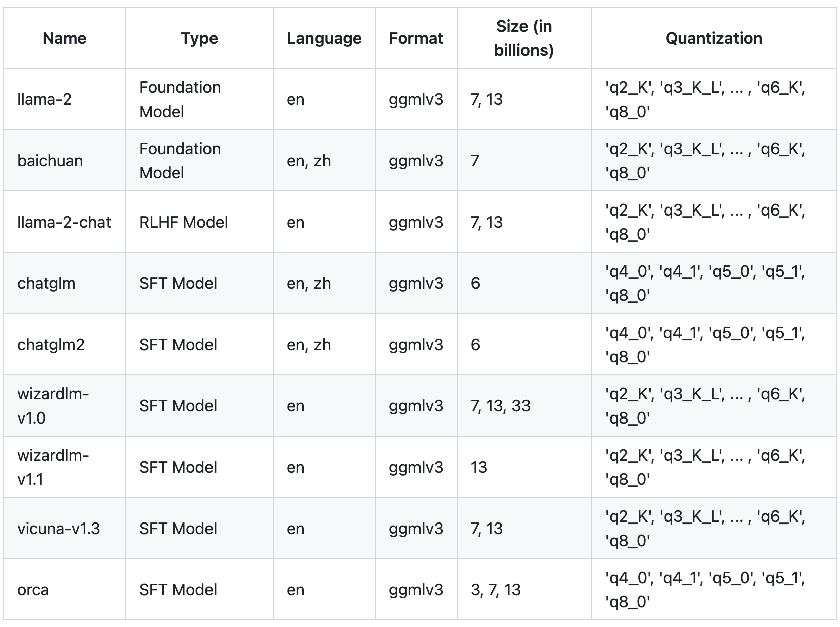This screenshot has width=840, height=627.
Task: Click the Name column header
Action: (x=64, y=38)
